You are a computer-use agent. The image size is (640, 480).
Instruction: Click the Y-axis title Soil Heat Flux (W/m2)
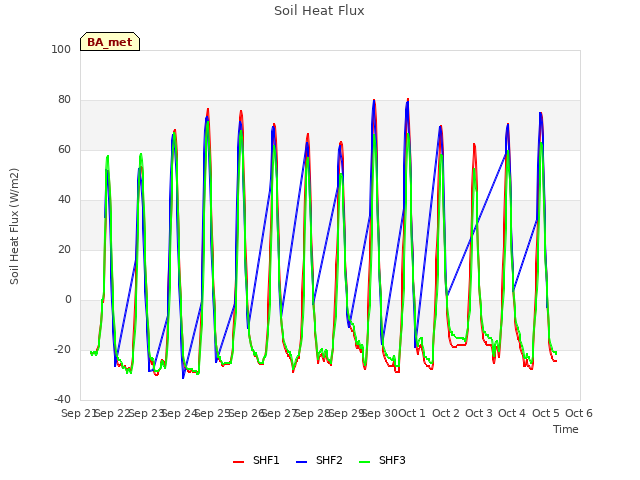tap(14, 226)
